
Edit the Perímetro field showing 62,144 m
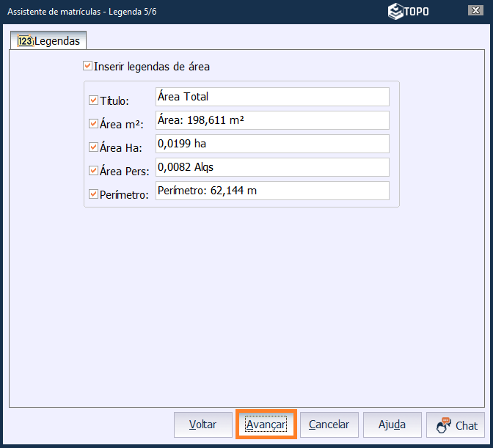point(271,191)
